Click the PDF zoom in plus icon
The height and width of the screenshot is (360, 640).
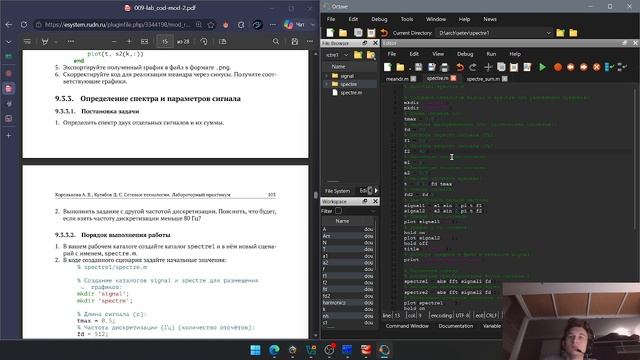[x=129, y=41]
